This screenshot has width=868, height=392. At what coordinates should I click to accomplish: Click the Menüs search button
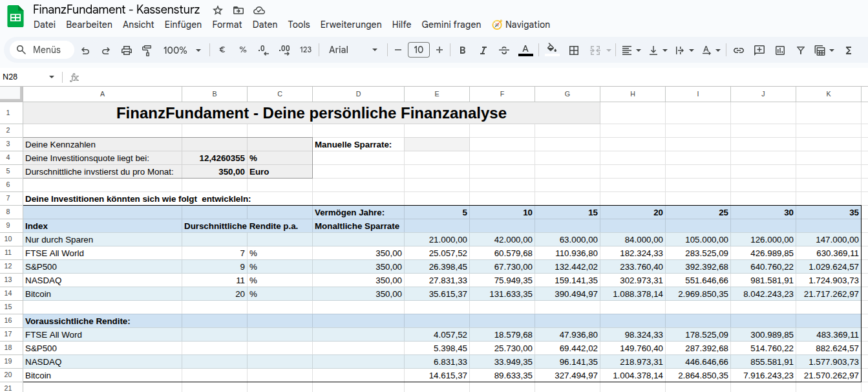tap(40, 50)
